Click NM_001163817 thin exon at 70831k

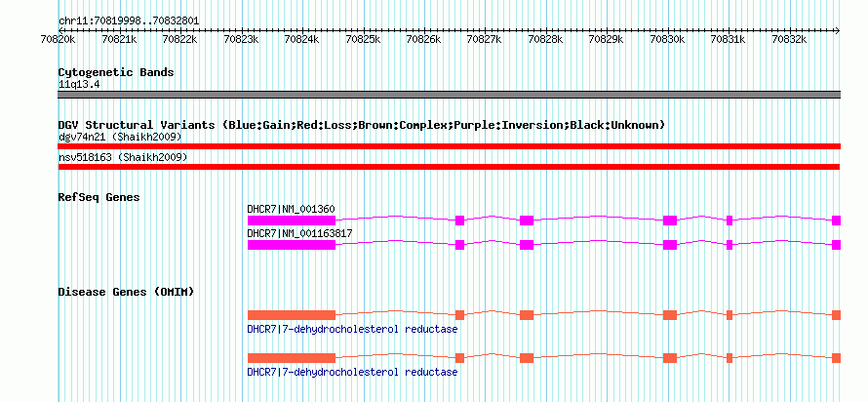click(x=730, y=245)
